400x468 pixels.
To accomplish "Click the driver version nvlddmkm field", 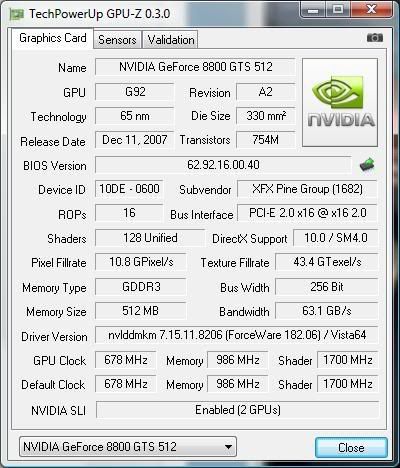I will click(237, 335).
